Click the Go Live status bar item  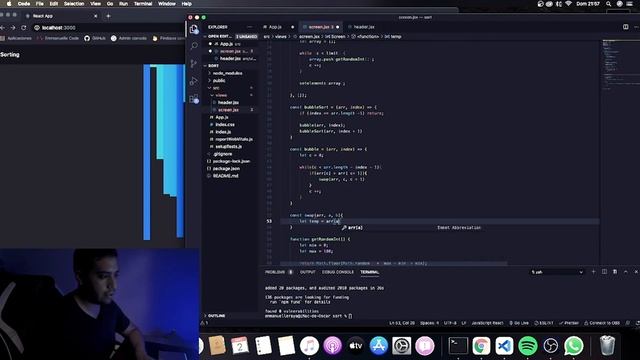(x=519, y=323)
